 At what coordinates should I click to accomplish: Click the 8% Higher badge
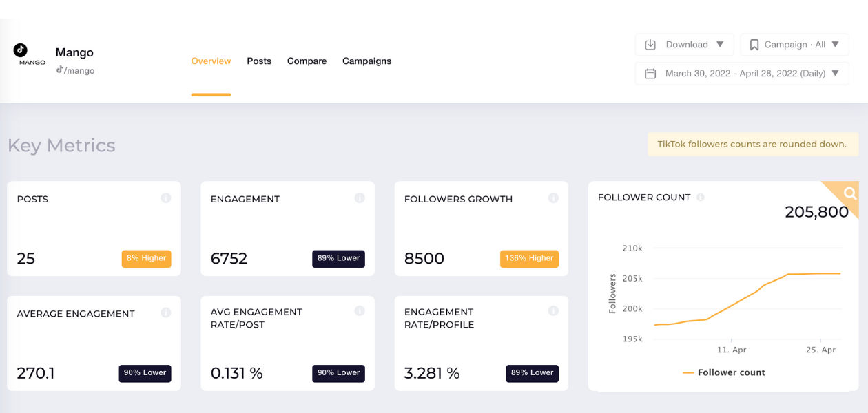(x=146, y=259)
